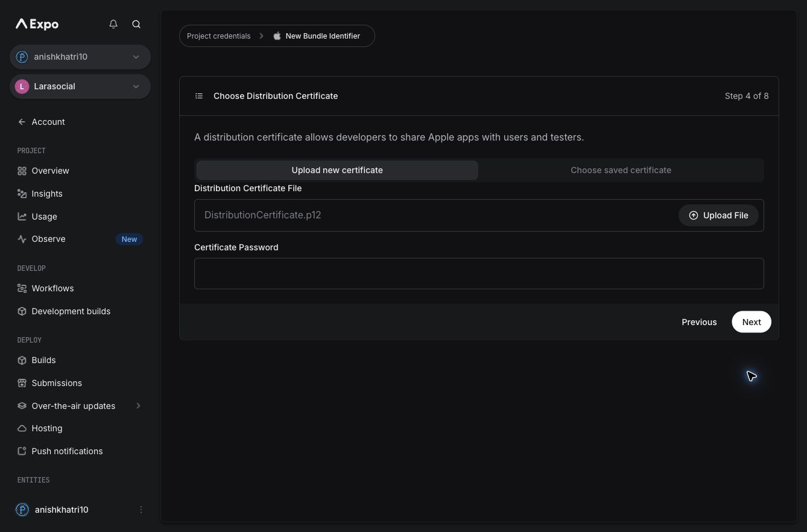Click anishkhatri10 name at sidebar bottom
This screenshot has width=807, height=532.
click(62, 510)
